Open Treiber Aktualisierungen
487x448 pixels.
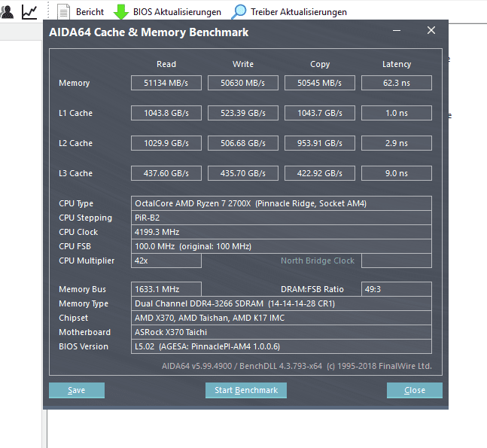[299, 12]
